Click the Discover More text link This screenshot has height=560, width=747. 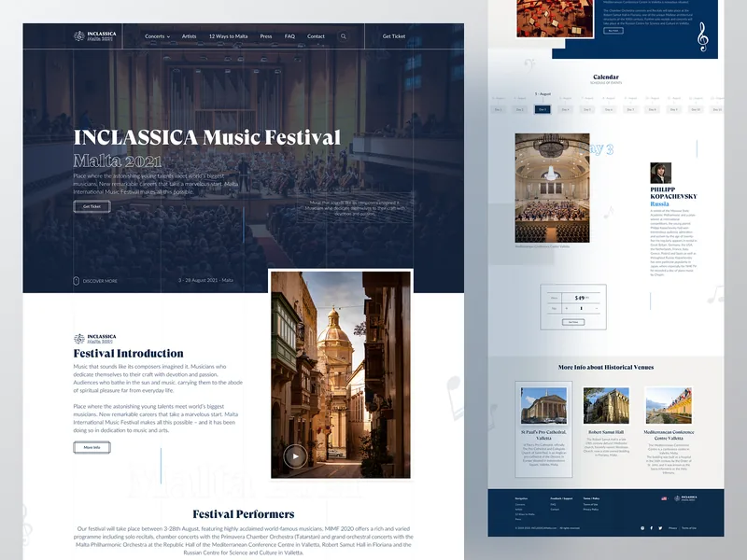click(x=100, y=281)
